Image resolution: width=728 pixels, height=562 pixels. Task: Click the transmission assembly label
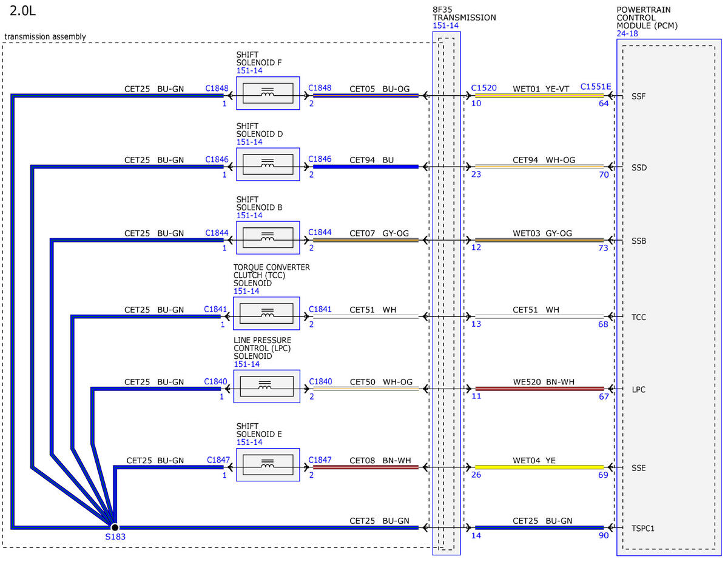[45, 37]
